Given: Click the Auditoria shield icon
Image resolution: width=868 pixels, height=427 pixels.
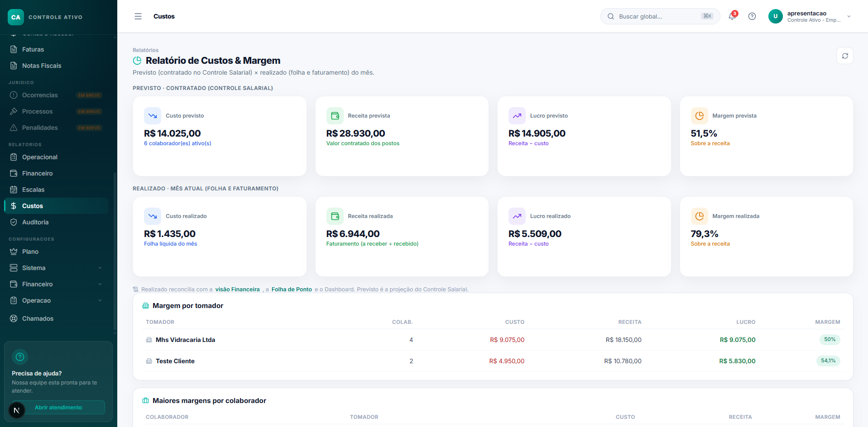Looking at the screenshot, I should click(14, 222).
